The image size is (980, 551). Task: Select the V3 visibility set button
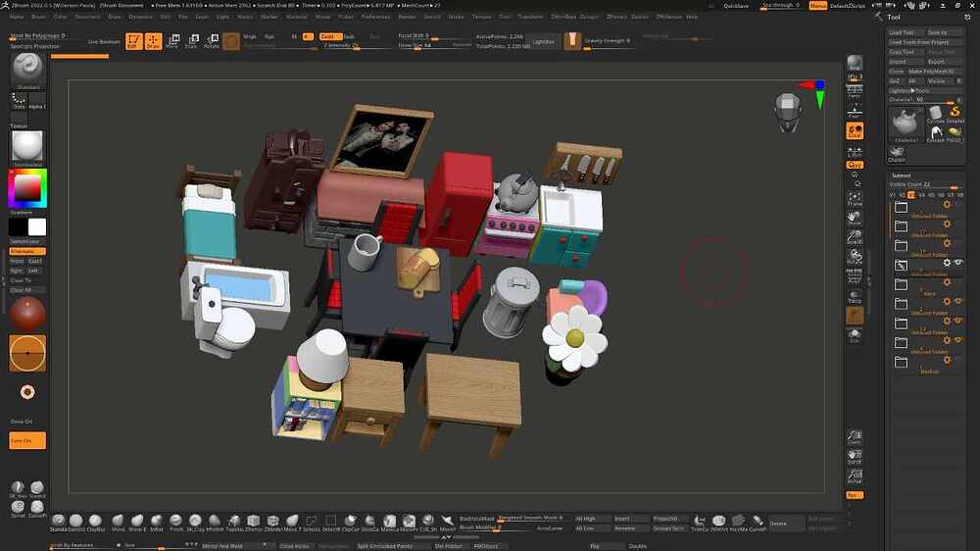(911, 195)
